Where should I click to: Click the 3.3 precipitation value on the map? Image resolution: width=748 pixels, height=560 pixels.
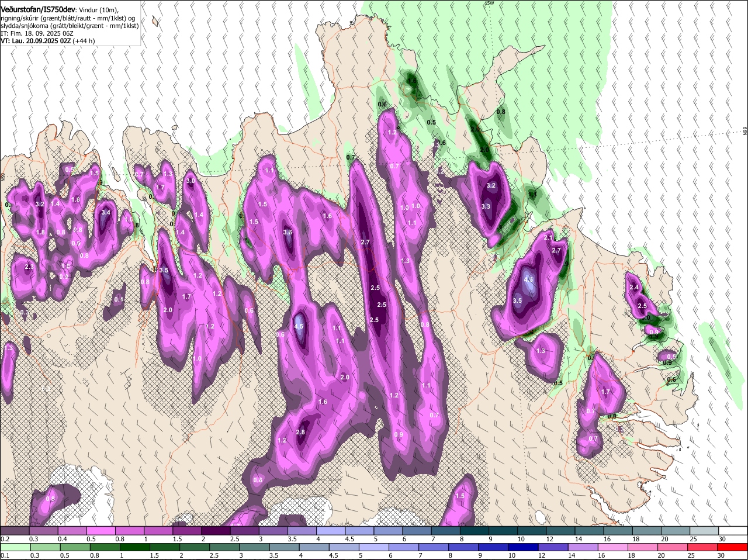click(x=486, y=206)
